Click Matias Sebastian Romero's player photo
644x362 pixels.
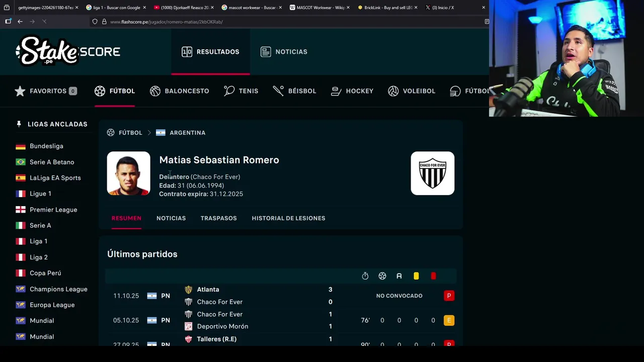pyautogui.click(x=128, y=173)
